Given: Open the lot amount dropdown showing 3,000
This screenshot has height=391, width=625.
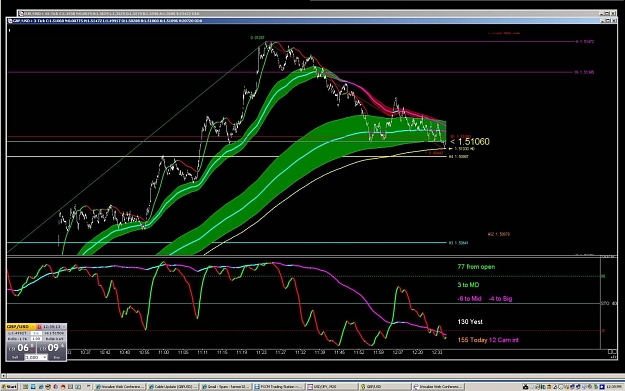Looking at the screenshot, I should pyautogui.click(x=36, y=357).
